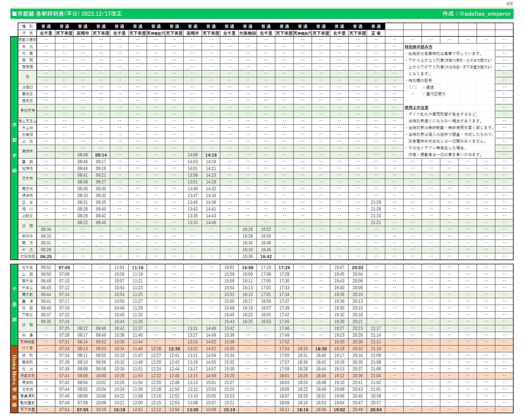The height and width of the screenshot is (420, 524).
Task: Select the 行先 header cell
Action: (x=27, y=33)
